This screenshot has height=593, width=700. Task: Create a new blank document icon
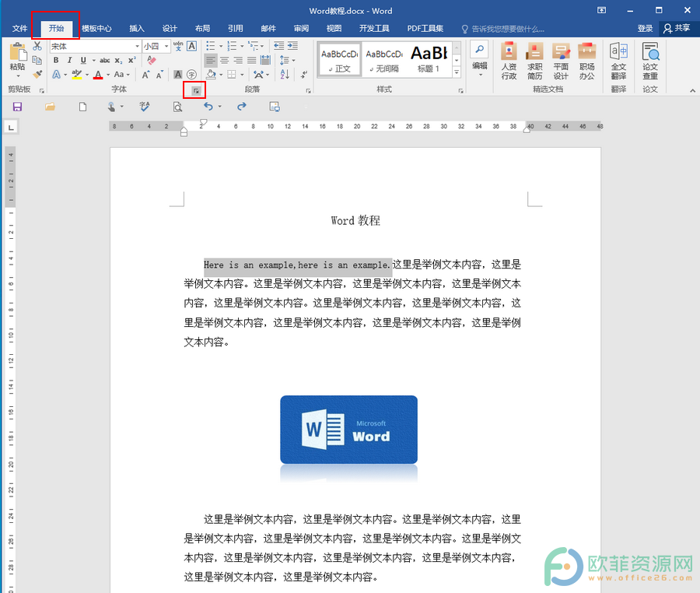pos(82,107)
